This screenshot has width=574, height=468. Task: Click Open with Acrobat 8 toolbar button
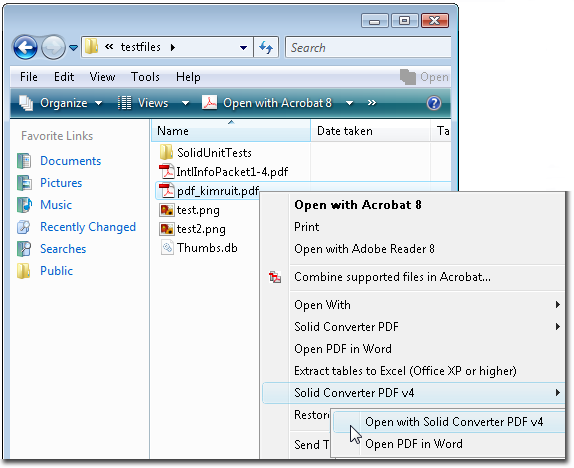click(x=277, y=103)
